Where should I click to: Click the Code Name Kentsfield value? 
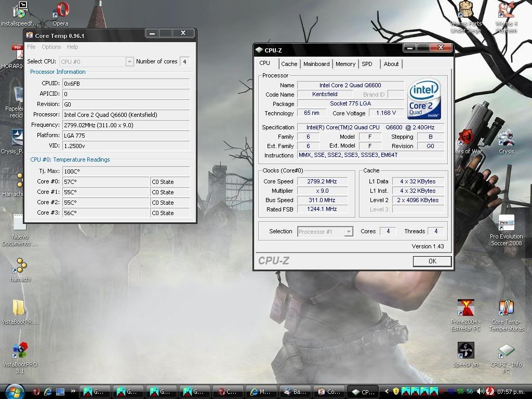pyautogui.click(x=325, y=95)
